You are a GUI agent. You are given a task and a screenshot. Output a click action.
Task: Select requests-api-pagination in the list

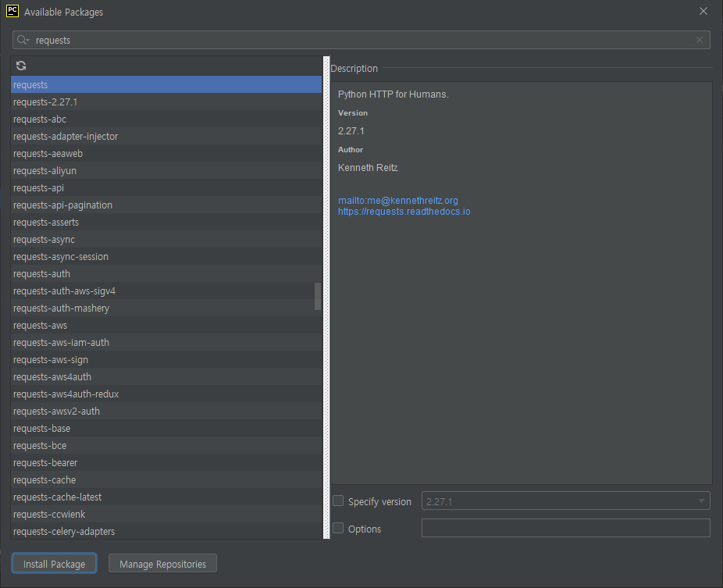(166, 205)
